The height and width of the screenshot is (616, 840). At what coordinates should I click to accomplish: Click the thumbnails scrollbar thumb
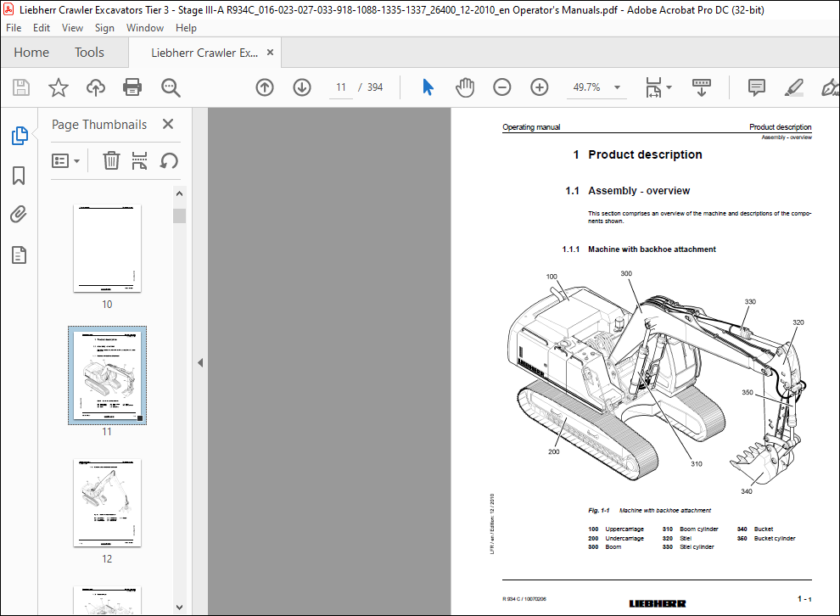click(180, 216)
